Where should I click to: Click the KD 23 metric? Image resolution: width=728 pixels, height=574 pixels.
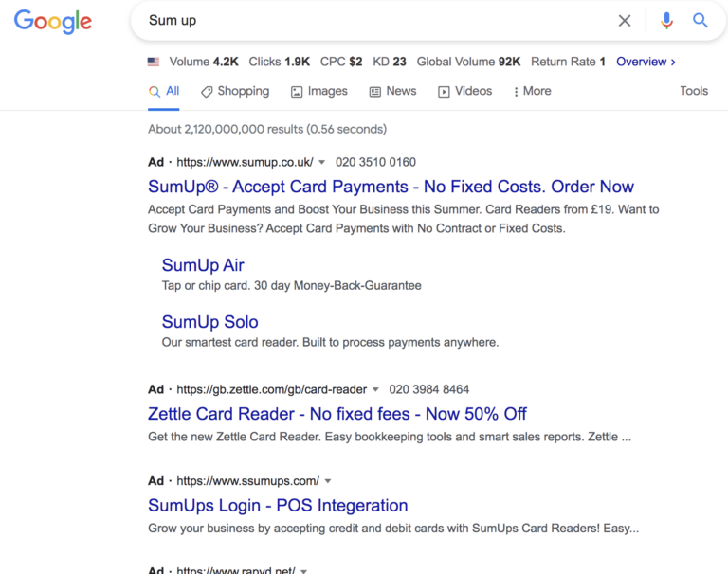pos(390,62)
